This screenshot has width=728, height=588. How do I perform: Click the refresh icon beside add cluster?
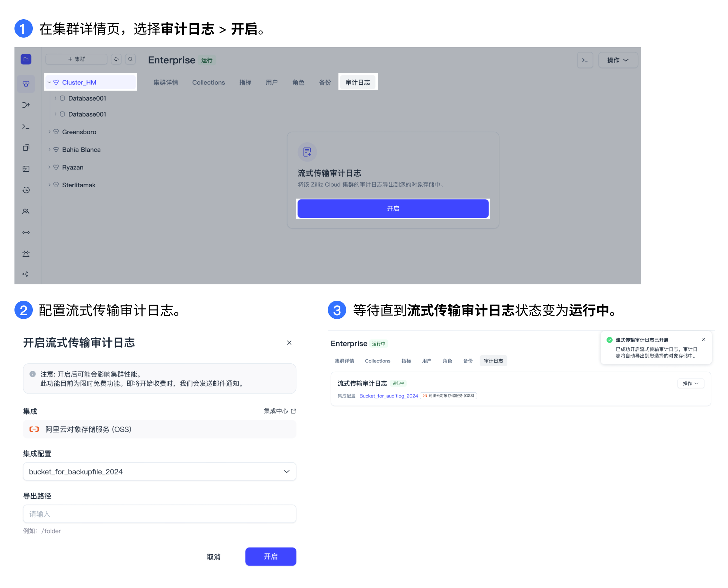tap(116, 59)
